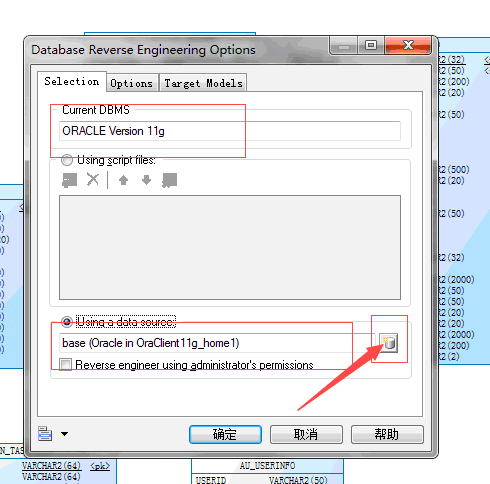
Task: Click the dialog's minimize button
Action: [344, 45]
